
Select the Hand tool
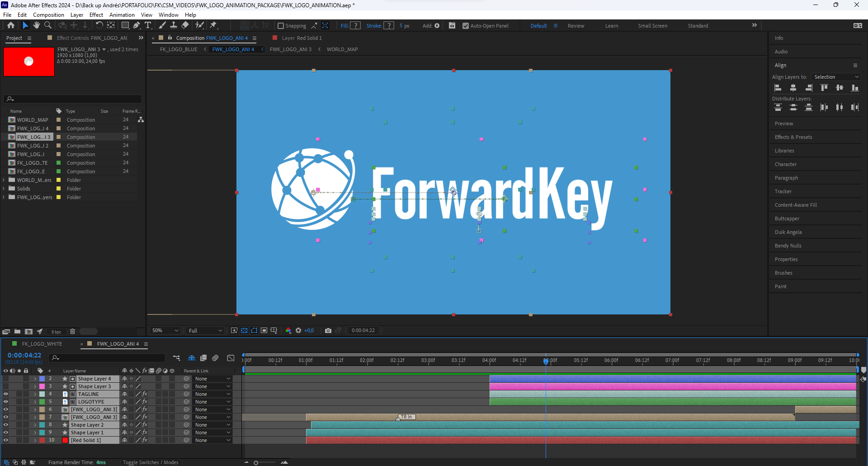37,25
